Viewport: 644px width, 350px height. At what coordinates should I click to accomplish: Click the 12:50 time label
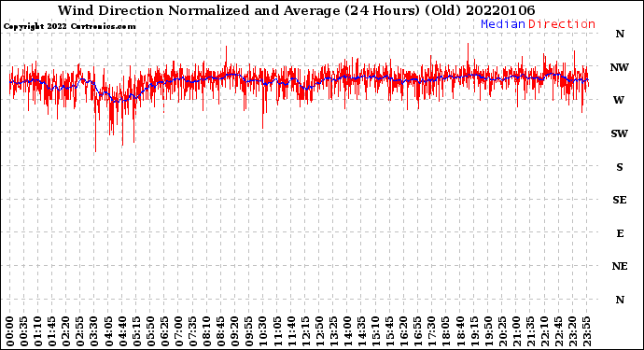point(319,331)
